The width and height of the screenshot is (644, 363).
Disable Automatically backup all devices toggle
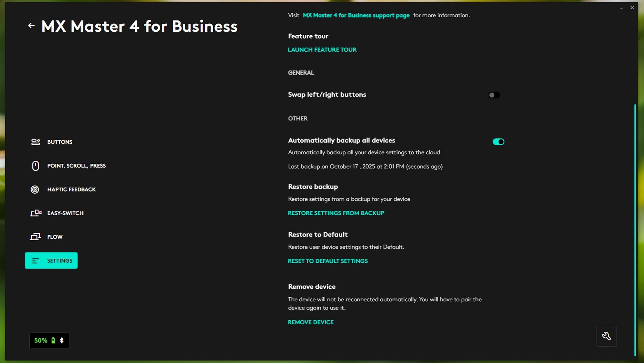click(x=498, y=142)
